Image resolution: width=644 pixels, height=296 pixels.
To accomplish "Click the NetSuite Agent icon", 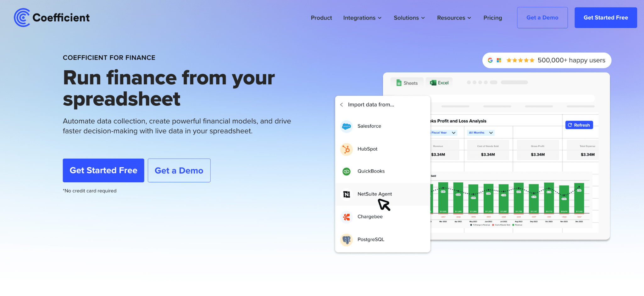I will [347, 194].
